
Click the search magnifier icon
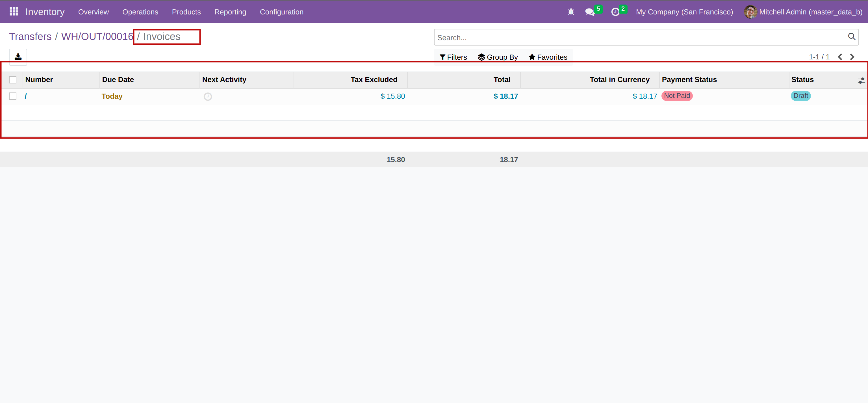tap(851, 37)
